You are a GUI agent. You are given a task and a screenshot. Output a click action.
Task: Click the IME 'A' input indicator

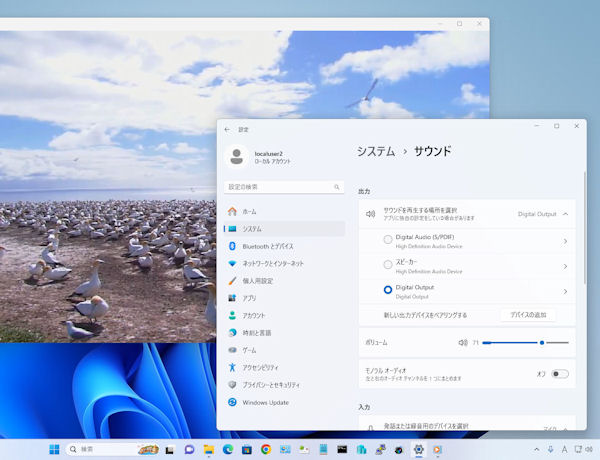pos(564,449)
